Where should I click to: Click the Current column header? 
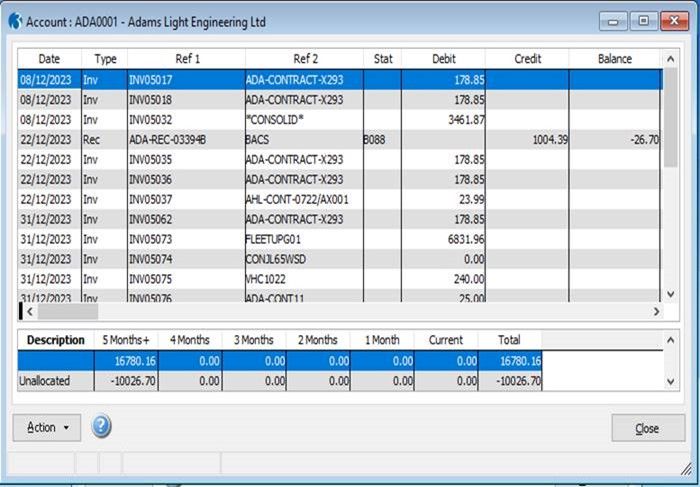(446, 340)
